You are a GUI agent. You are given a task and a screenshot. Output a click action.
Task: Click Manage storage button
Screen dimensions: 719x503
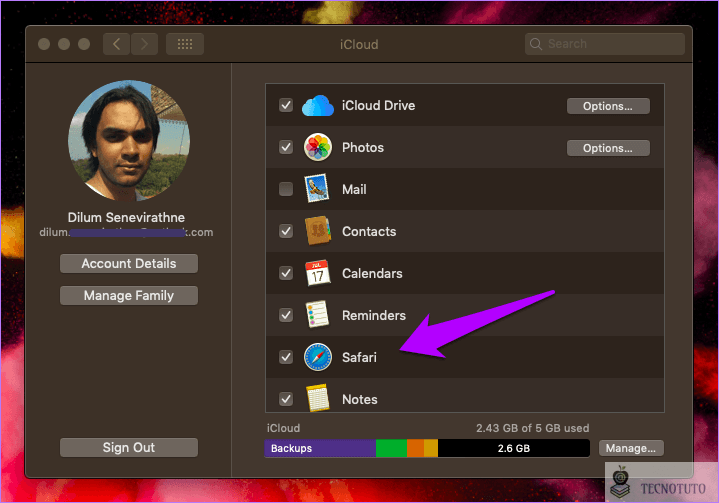[x=631, y=448]
